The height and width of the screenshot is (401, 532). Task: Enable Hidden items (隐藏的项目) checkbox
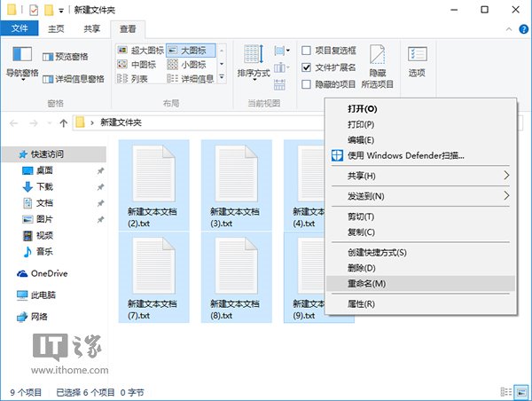point(307,84)
